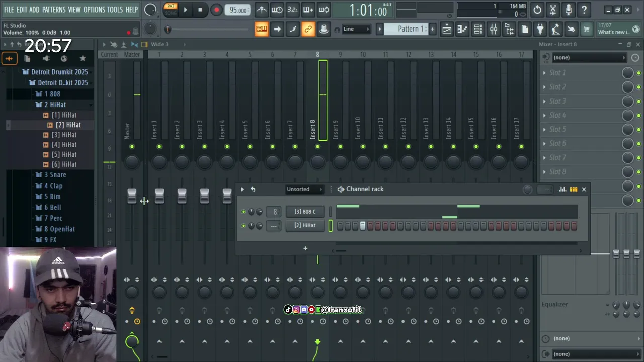Screen dimensions: 644x362
Task: Mute the 808 channel with its green LED
Action: click(x=244, y=212)
